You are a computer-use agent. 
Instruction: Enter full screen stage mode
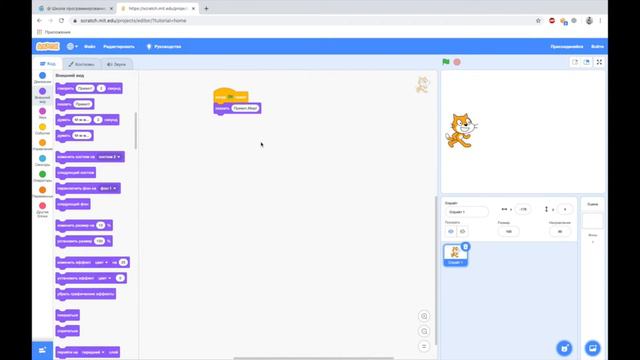599,62
